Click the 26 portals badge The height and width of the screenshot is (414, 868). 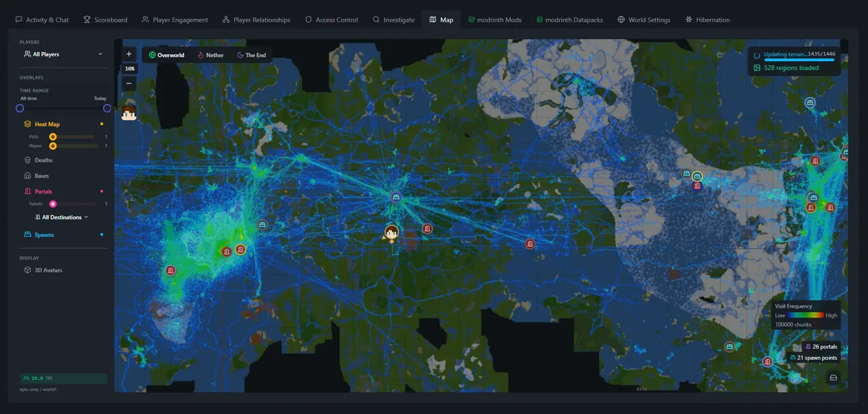point(821,346)
